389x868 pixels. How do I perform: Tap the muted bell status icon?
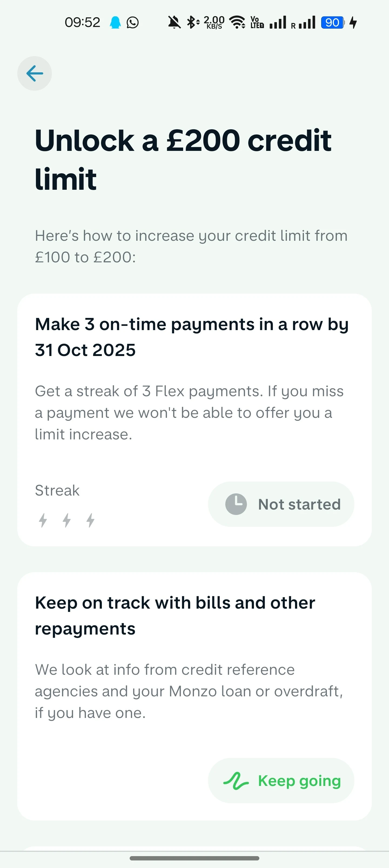pyautogui.click(x=175, y=23)
